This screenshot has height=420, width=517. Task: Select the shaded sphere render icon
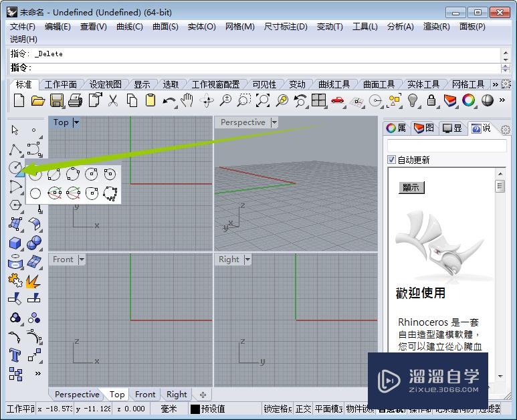click(x=488, y=100)
